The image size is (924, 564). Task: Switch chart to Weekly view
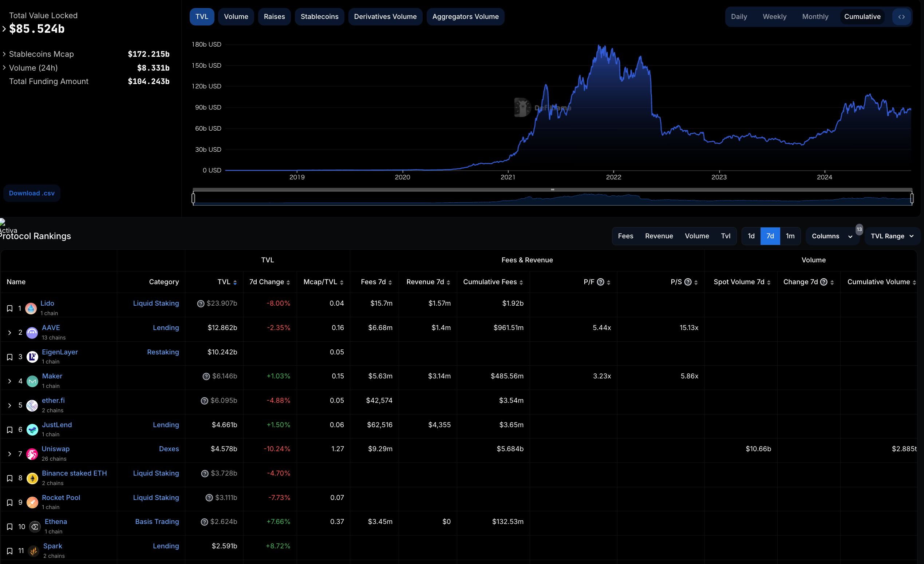[774, 17]
